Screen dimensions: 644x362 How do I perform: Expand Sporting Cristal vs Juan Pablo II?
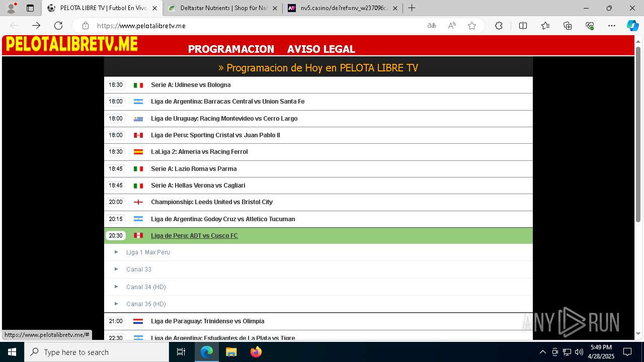click(318, 135)
